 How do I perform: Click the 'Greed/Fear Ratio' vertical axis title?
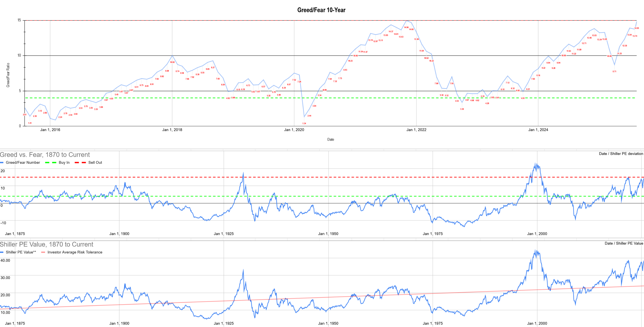(x=8, y=75)
